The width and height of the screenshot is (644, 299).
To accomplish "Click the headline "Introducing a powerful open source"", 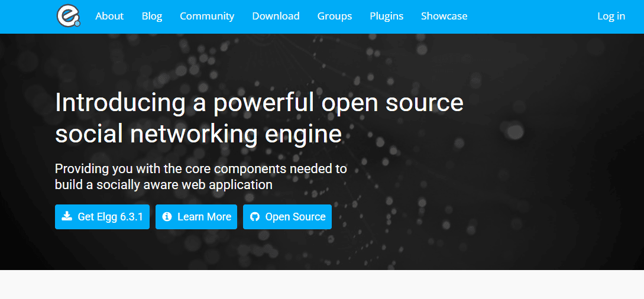I will [x=259, y=103].
